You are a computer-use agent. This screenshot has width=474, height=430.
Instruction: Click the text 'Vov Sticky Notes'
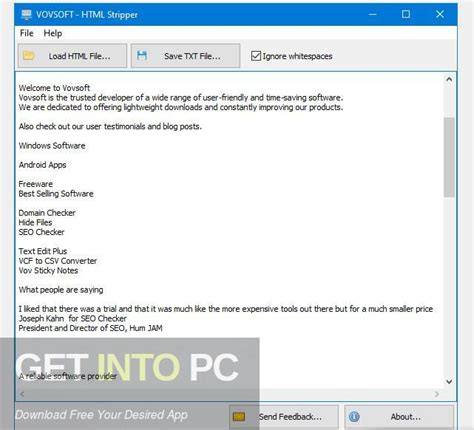(48, 270)
